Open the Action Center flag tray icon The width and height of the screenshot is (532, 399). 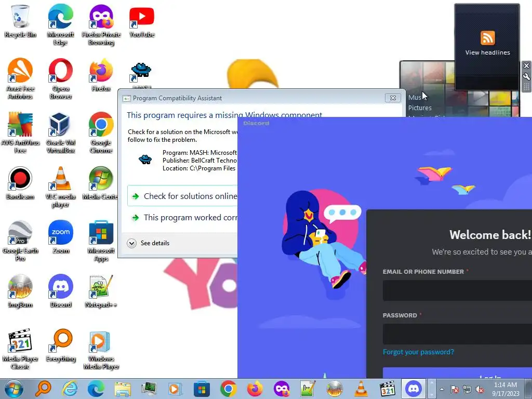[x=454, y=389]
